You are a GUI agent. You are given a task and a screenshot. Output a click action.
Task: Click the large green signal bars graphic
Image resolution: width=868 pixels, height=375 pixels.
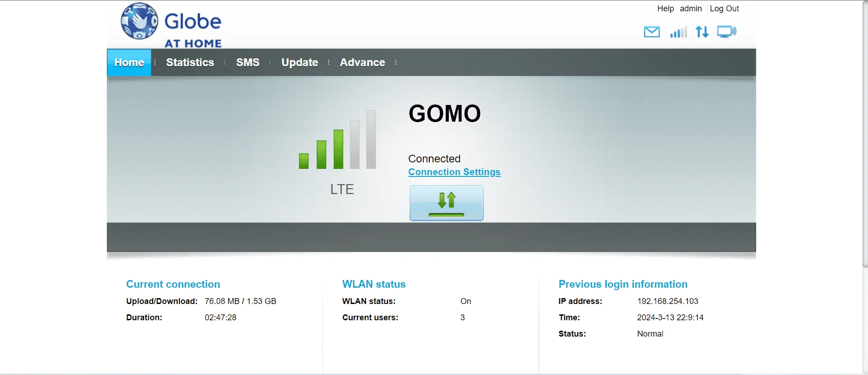click(x=337, y=139)
